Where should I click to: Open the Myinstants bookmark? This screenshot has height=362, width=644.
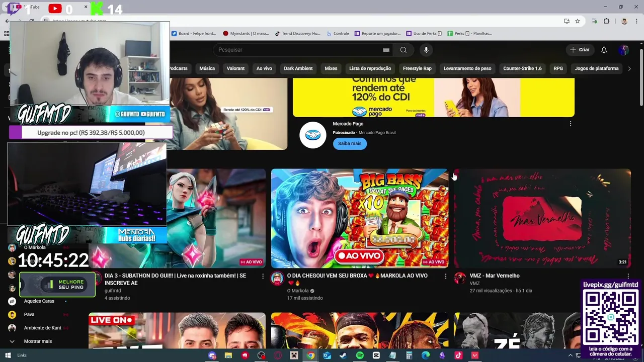(246, 34)
